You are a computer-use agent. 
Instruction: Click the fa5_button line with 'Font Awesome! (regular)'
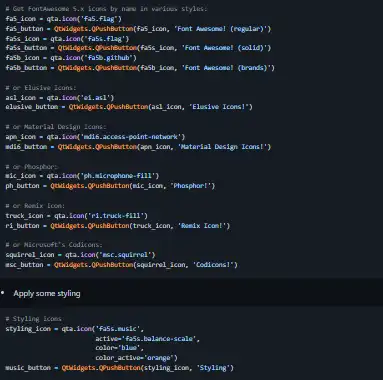138,29
